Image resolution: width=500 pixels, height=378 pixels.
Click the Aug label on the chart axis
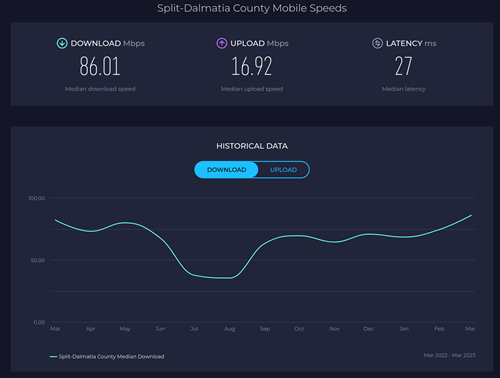(229, 329)
